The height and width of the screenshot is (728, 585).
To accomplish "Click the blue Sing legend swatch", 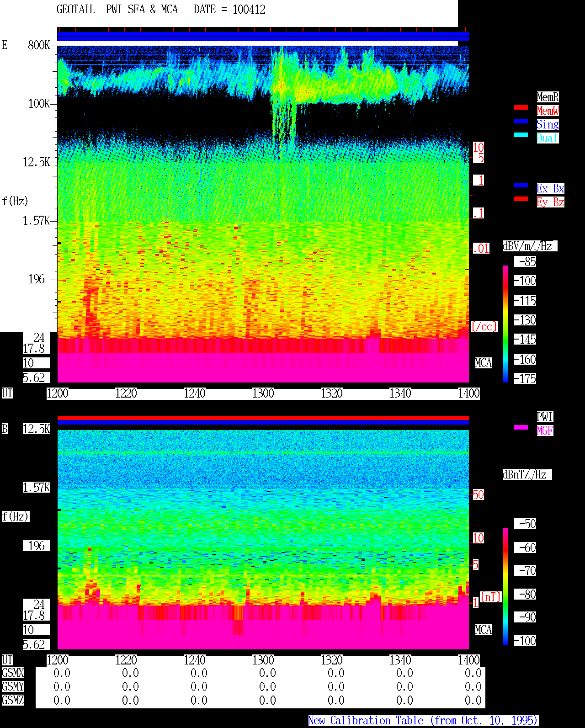I will (521, 121).
